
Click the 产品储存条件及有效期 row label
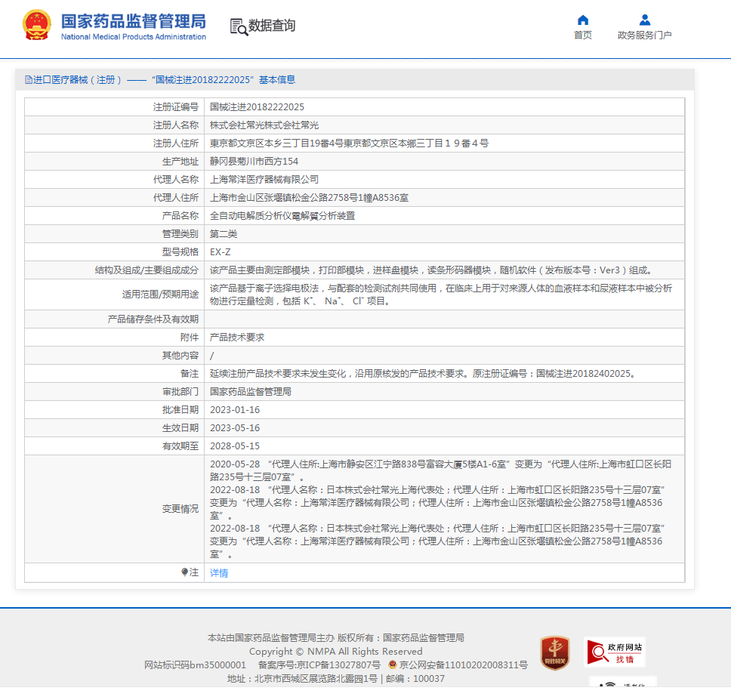point(153,319)
